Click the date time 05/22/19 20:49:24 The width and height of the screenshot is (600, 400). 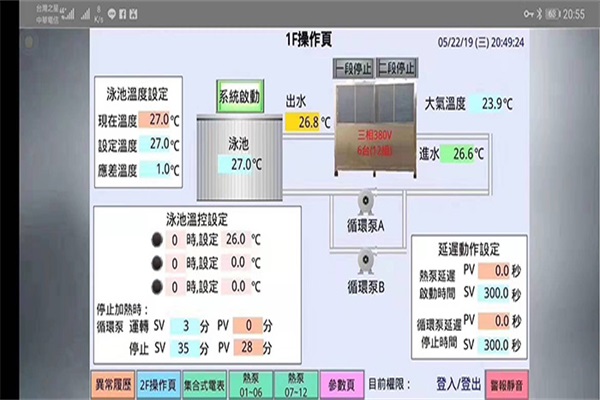pos(481,42)
